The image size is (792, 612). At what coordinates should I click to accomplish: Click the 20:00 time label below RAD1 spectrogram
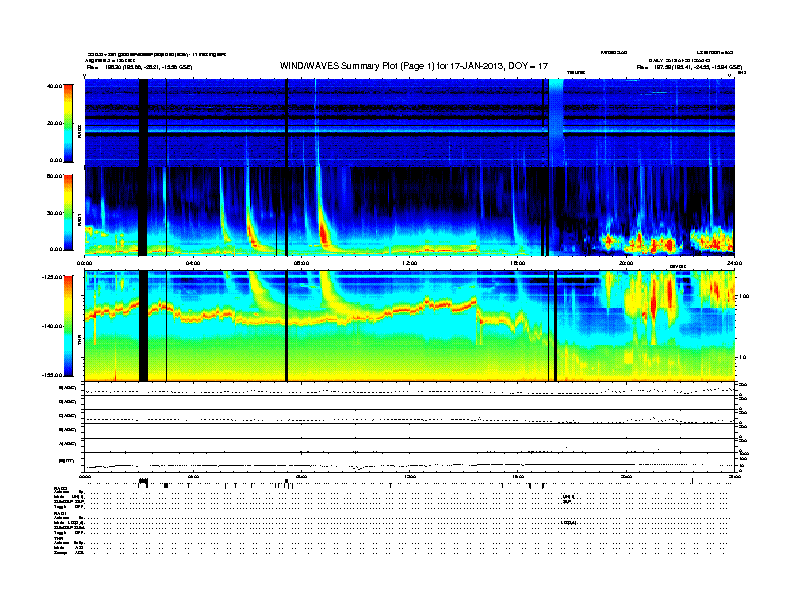[x=626, y=263]
